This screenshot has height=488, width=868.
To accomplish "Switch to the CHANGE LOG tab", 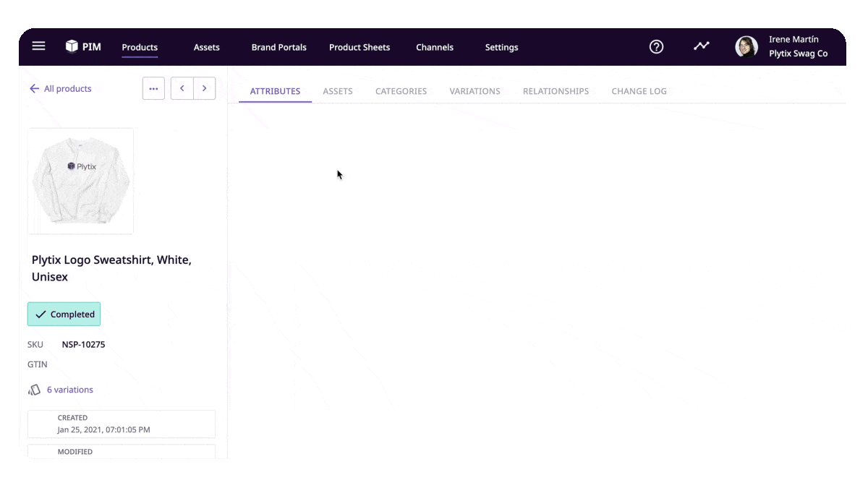I will point(639,91).
